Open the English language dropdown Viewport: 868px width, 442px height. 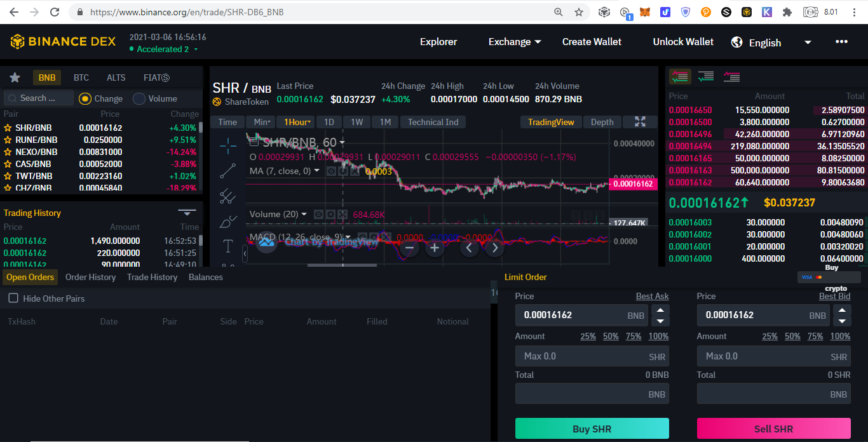click(771, 43)
